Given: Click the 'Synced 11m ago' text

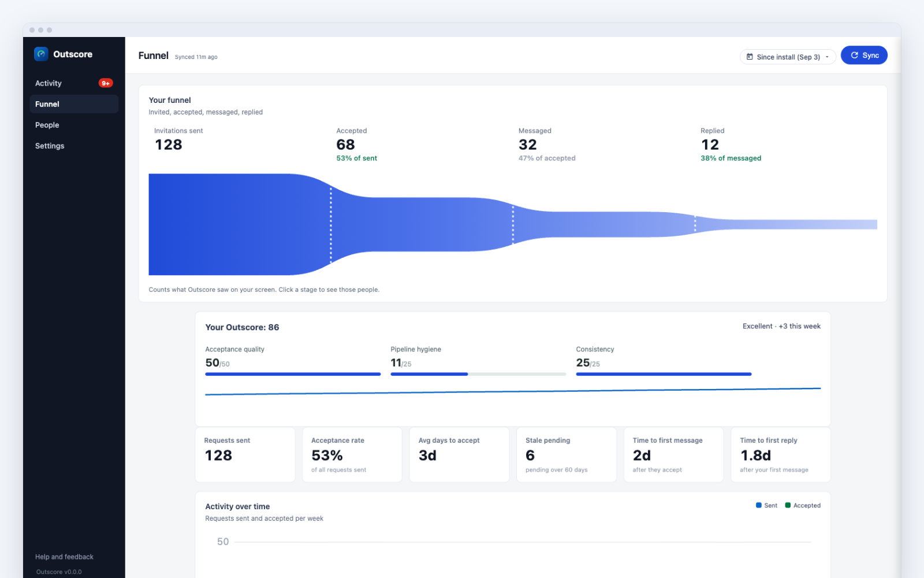Looking at the screenshot, I should point(196,57).
